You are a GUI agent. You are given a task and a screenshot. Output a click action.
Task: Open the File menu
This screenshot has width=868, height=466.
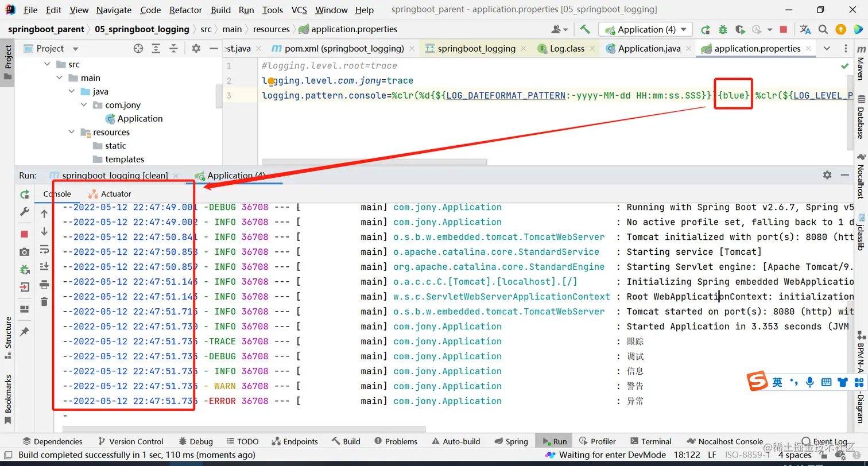tap(30, 10)
